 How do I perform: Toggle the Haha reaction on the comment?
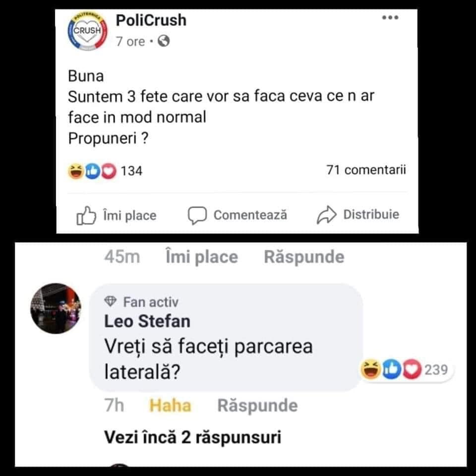pyautogui.click(x=170, y=406)
